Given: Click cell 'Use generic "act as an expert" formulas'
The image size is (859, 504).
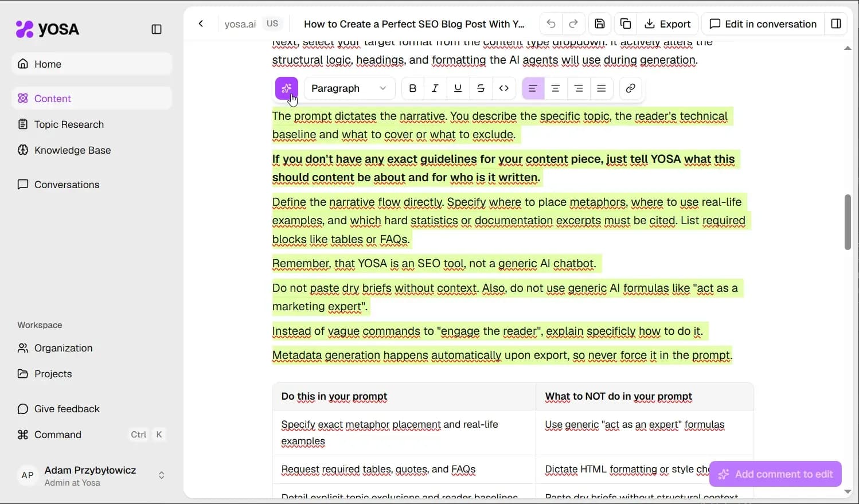Looking at the screenshot, I should point(645,433).
